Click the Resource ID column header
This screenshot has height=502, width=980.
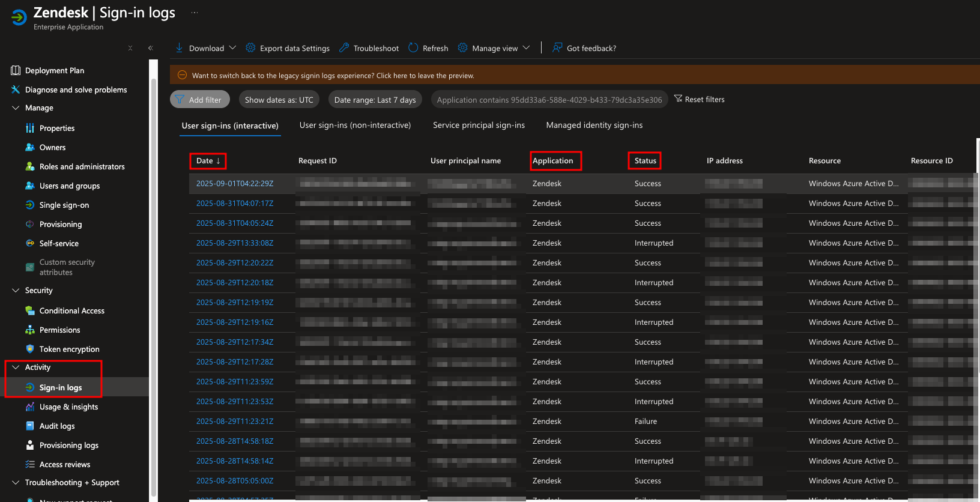(x=931, y=160)
